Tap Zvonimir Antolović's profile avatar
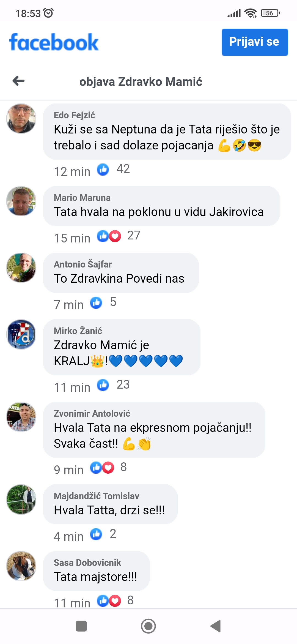Image resolution: width=297 pixels, height=644 pixels. [21, 417]
